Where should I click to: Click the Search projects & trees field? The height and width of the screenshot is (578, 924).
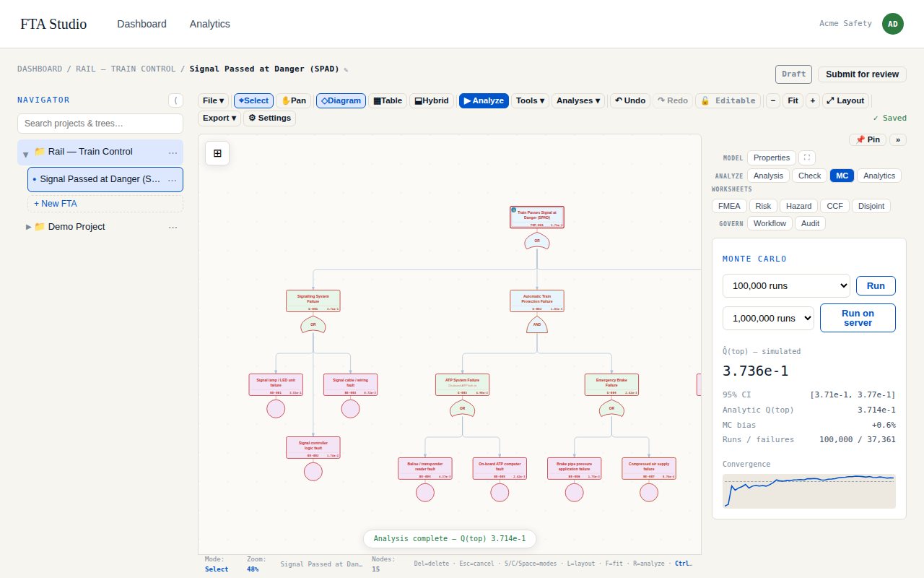pos(100,124)
